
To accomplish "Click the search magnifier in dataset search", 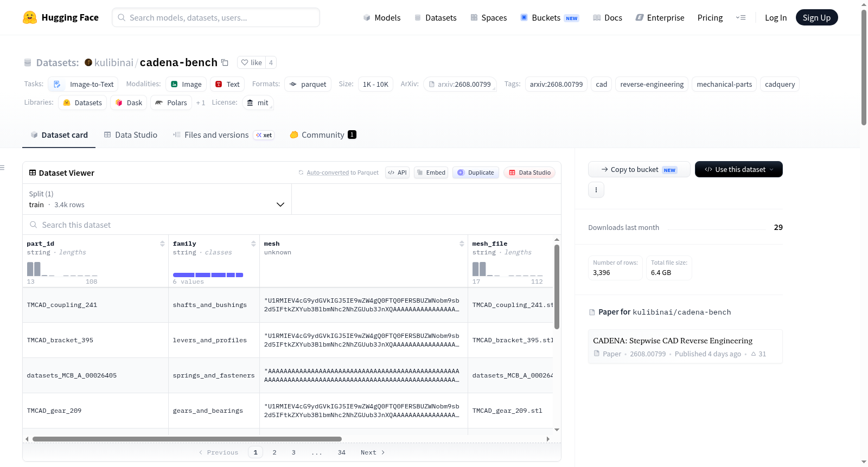I will [x=34, y=225].
